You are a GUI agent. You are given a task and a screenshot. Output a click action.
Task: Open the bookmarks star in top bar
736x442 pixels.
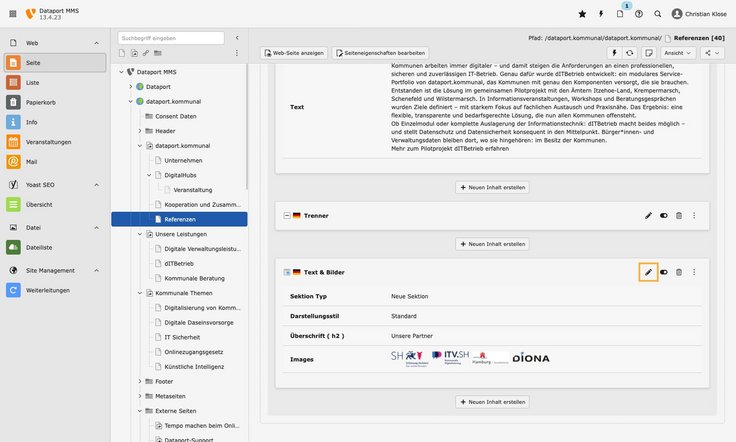[583, 14]
